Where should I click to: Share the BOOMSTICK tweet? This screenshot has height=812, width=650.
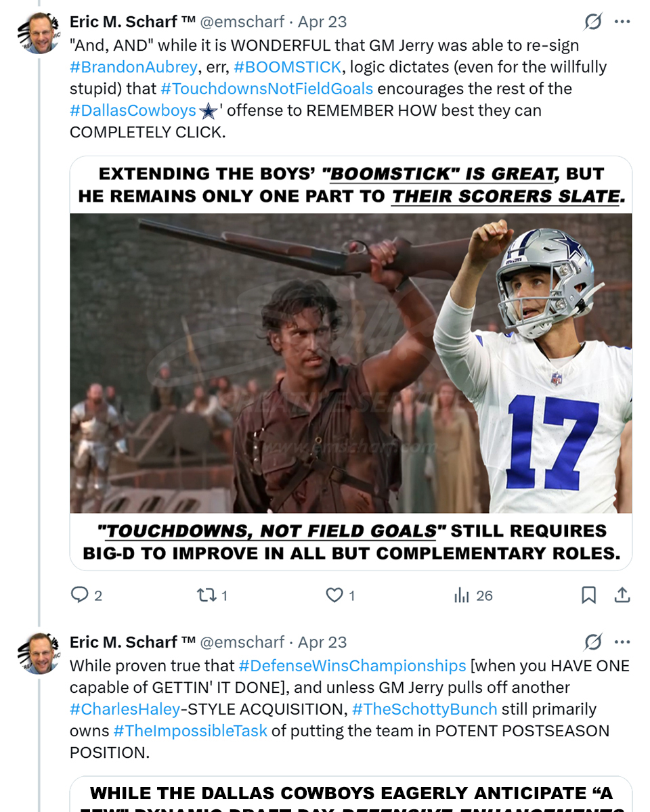coord(622,595)
